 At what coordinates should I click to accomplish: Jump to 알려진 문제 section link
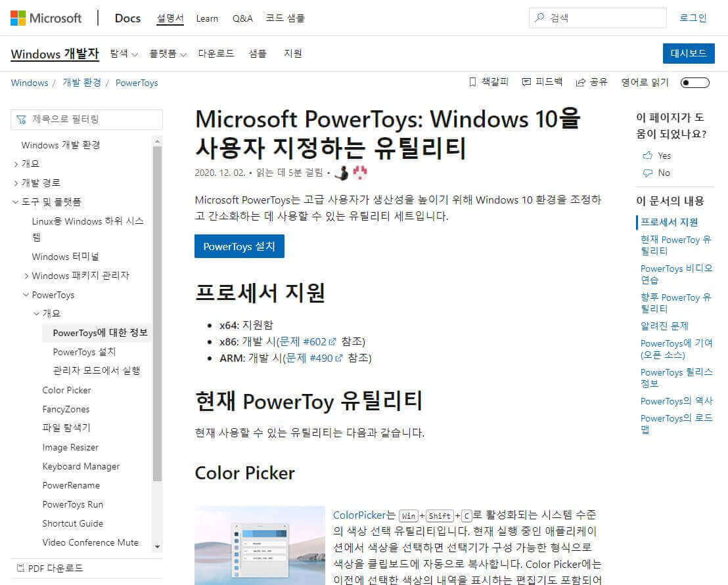coord(664,326)
